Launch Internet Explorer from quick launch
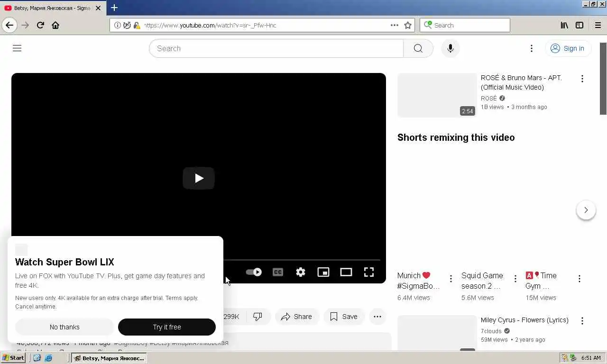607x364 pixels. click(x=48, y=358)
